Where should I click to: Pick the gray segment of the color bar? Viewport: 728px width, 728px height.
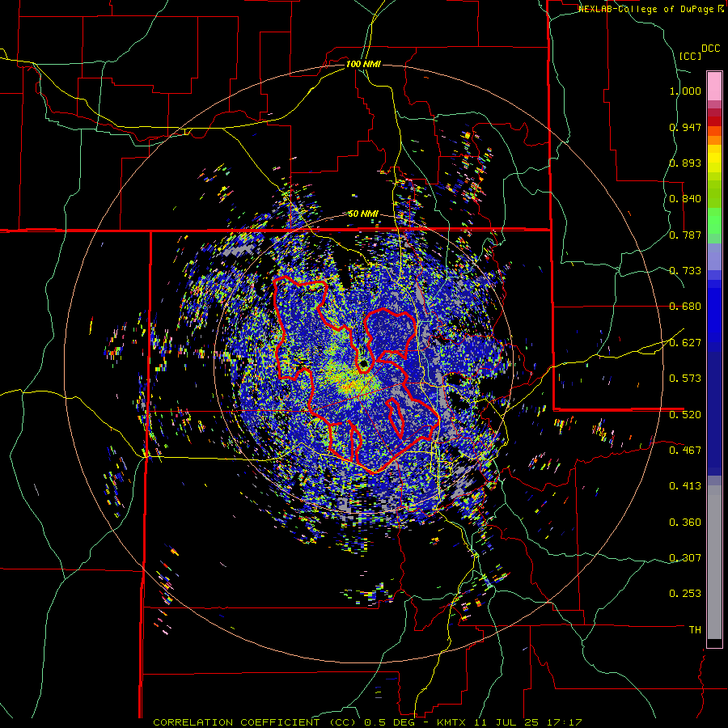pos(714,562)
